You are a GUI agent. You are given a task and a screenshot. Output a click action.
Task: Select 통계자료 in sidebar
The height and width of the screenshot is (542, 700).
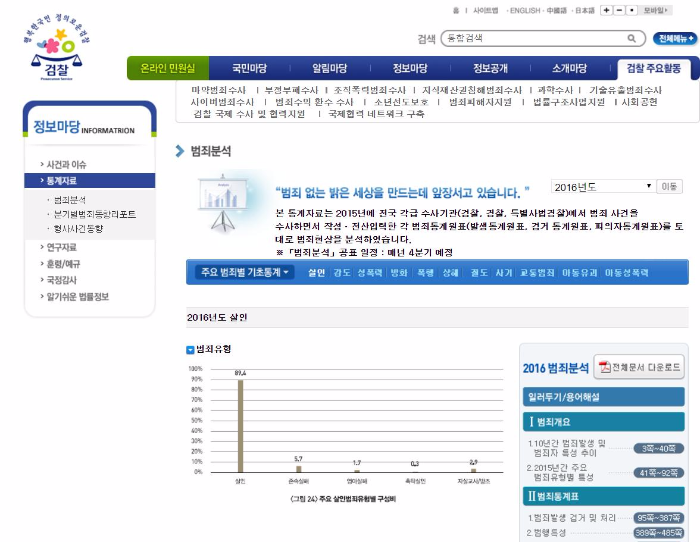point(90,180)
